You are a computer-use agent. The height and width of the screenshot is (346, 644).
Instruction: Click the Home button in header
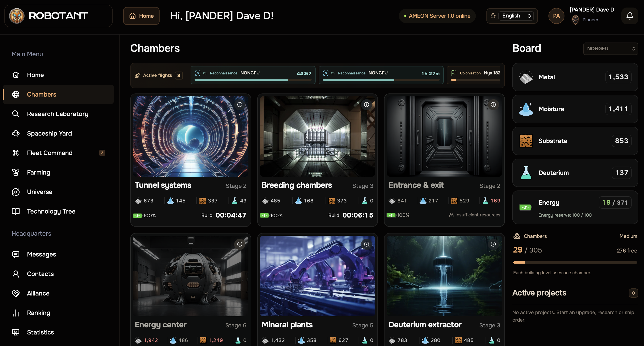pyautogui.click(x=141, y=16)
